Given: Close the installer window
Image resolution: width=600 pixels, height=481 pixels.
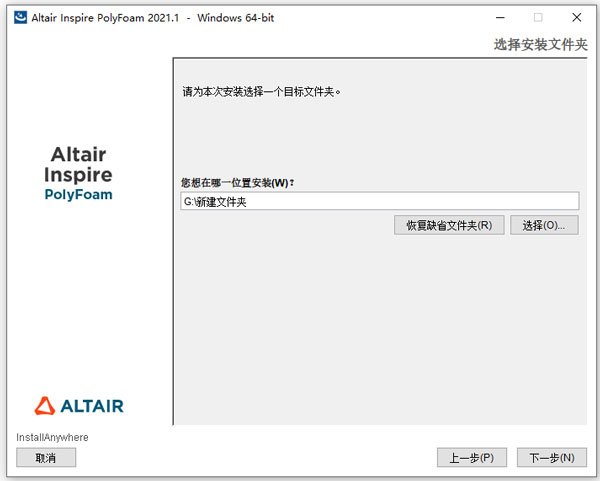Looking at the screenshot, I should click(x=576, y=18).
